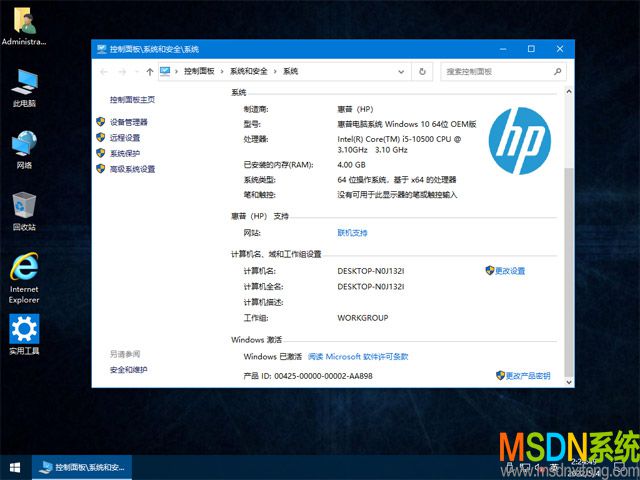Go up one level with up arrow
640x480 pixels.
click(x=150, y=72)
